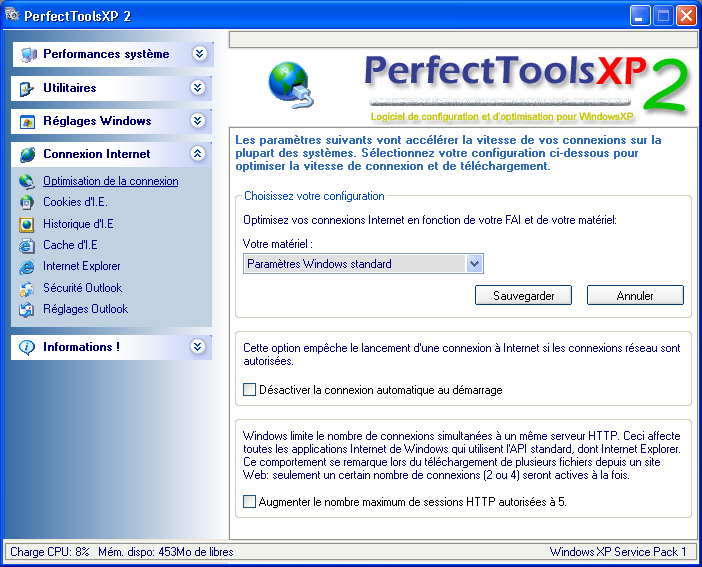The width and height of the screenshot is (702, 567).
Task: Click the Charge CPU: 8% status text
Action: (x=50, y=552)
